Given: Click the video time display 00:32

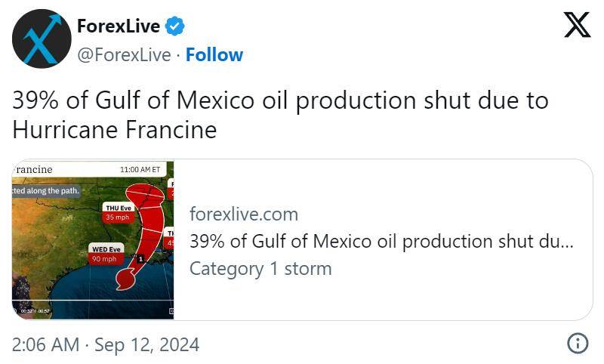Looking at the screenshot, I should click(26, 311).
